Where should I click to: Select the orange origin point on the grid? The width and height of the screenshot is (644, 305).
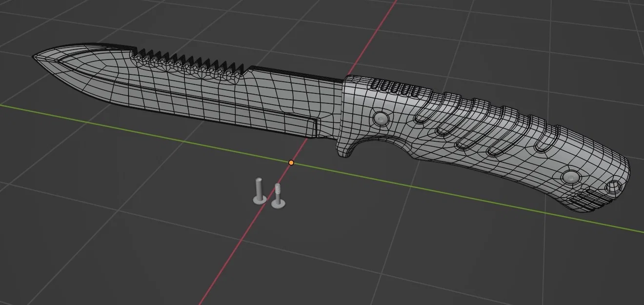pyautogui.click(x=291, y=162)
